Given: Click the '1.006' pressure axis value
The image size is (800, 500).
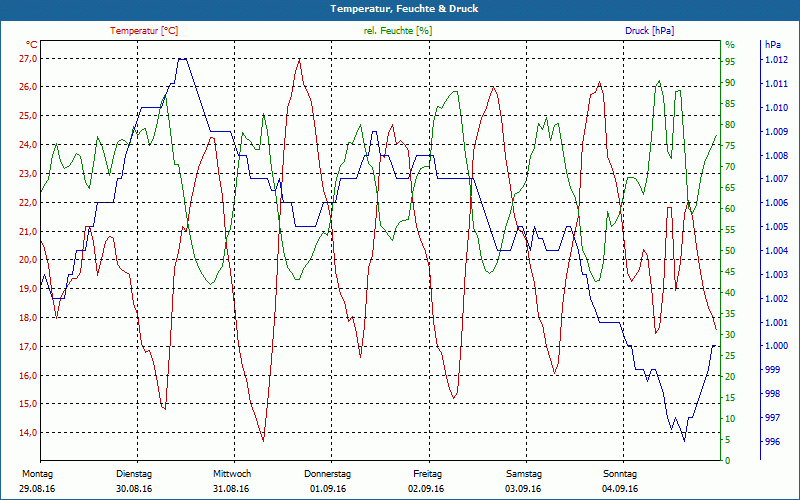Looking at the screenshot, I should [776, 203].
